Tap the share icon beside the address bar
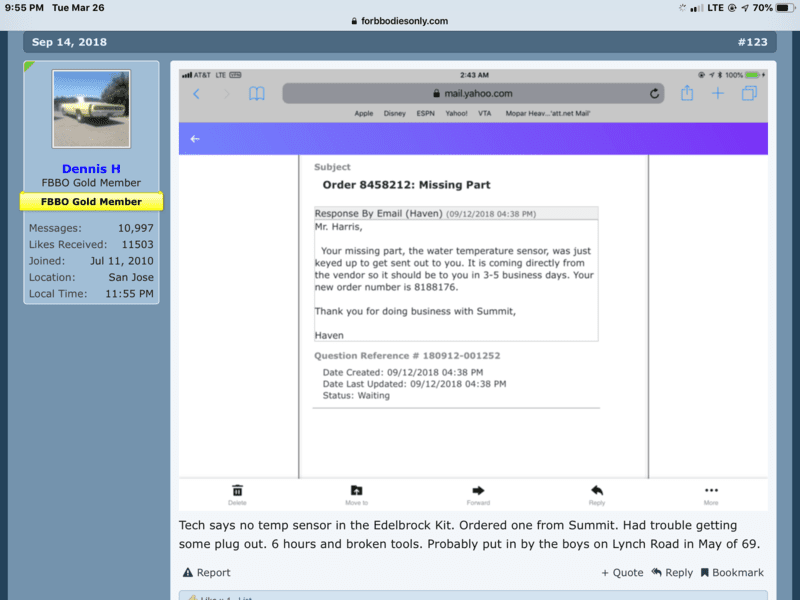This screenshot has width=800, height=600. [687, 93]
